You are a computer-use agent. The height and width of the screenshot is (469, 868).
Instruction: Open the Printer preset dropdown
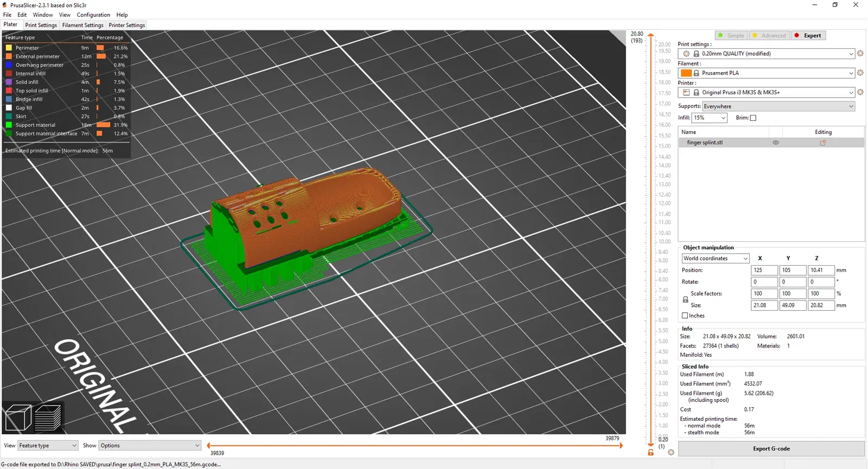[x=767, y=92]
